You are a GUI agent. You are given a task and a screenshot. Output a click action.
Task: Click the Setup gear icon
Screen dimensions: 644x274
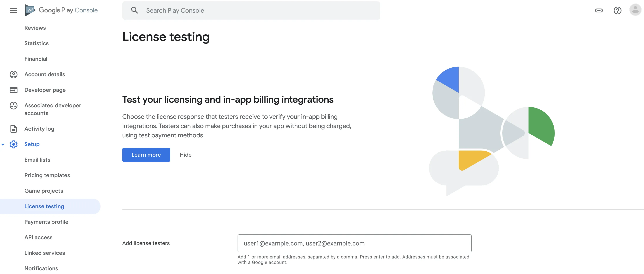click(x=14, y=144)
